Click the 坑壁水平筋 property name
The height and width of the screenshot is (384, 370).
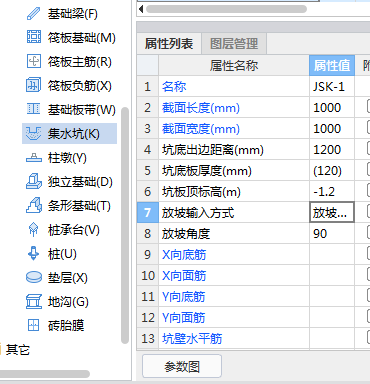point(192,339)
